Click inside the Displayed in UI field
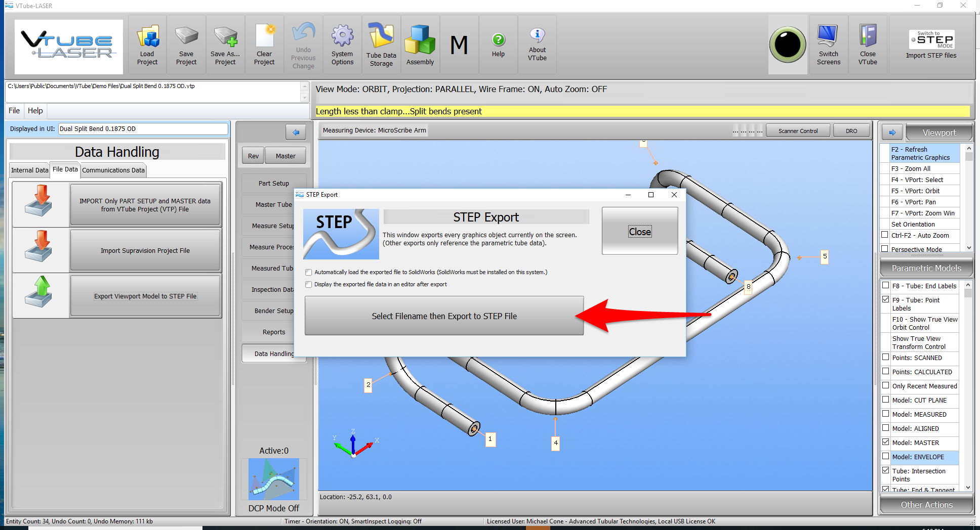 (x=143, y=129)
